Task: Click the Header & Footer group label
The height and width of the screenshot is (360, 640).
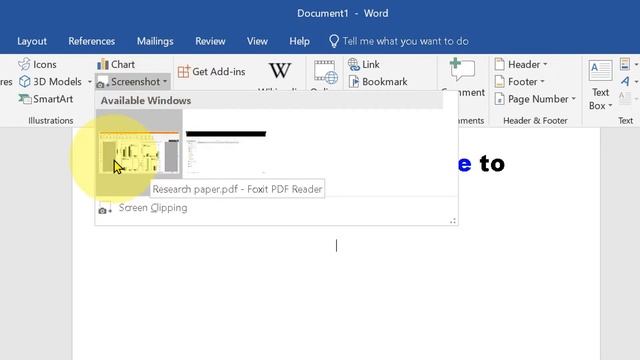Action: 535,120
